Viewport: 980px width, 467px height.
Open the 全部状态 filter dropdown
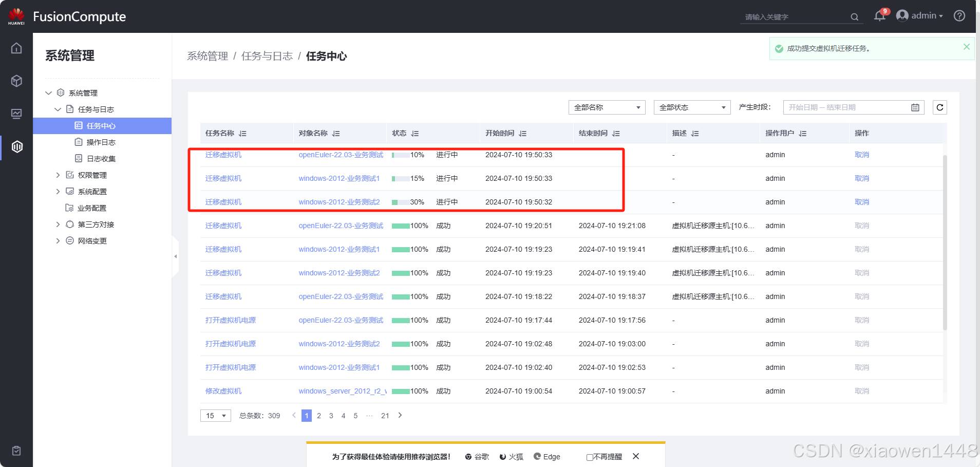click(692, 107)
